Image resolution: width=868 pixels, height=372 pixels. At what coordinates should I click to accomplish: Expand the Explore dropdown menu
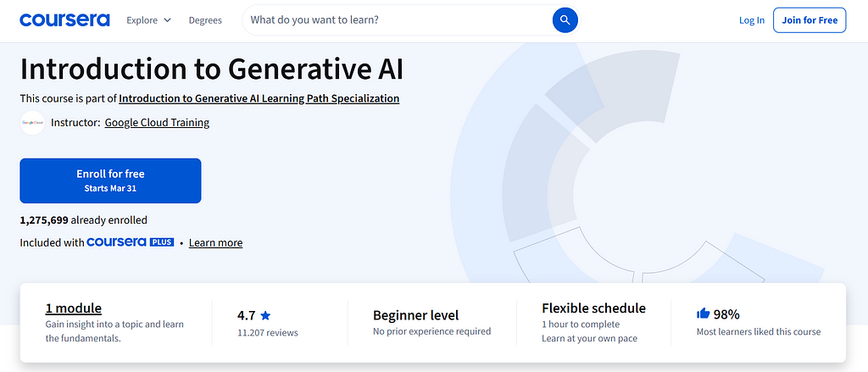pyautogui.click(x=148, y=19)
